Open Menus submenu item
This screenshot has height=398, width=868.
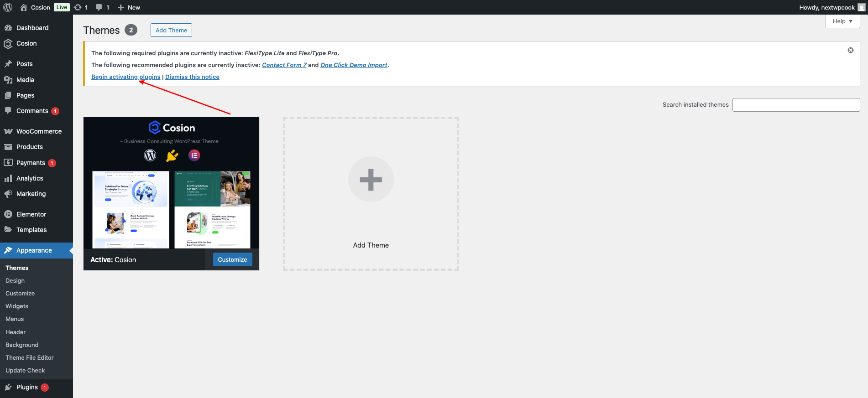(x=15, y=319)
